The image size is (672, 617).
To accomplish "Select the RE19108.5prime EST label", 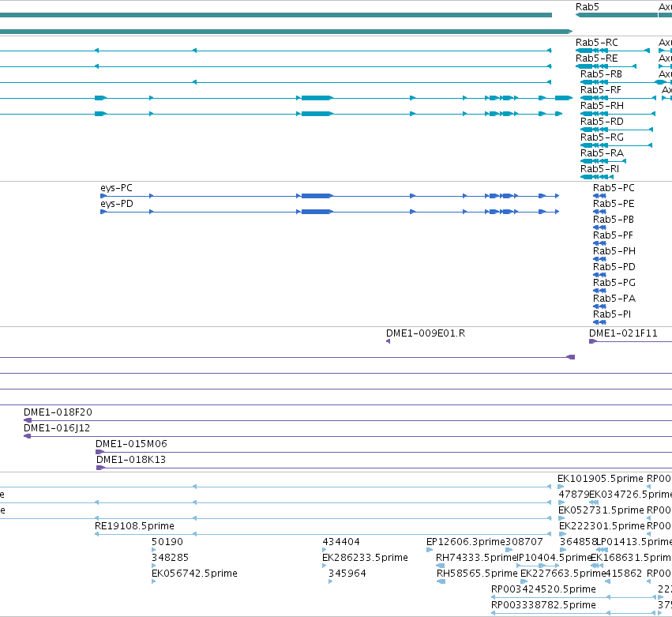I will pyautogui.click(x=134, y=527).
